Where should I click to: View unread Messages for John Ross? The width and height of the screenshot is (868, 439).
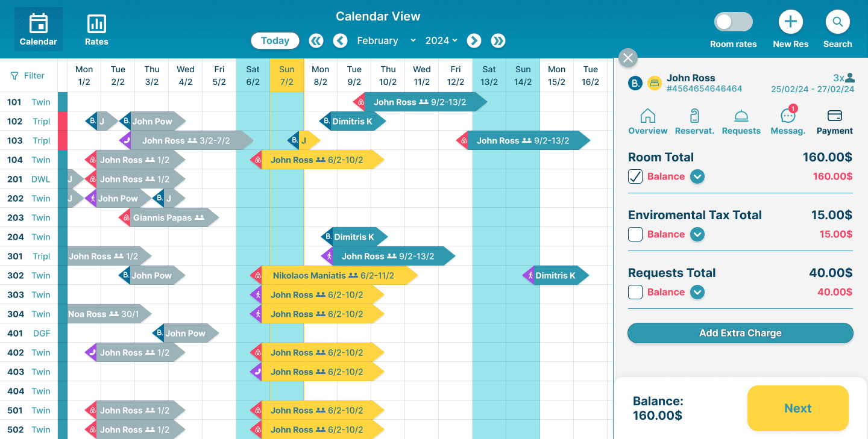787,122
